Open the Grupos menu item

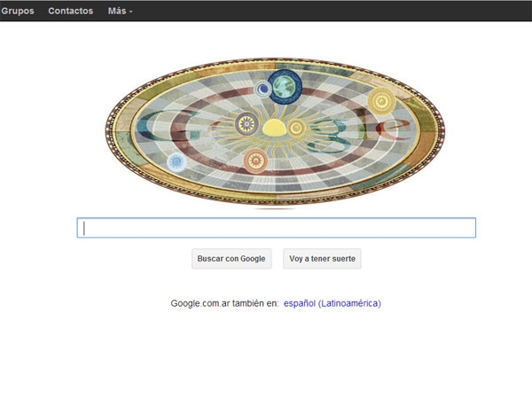(17, 11)
